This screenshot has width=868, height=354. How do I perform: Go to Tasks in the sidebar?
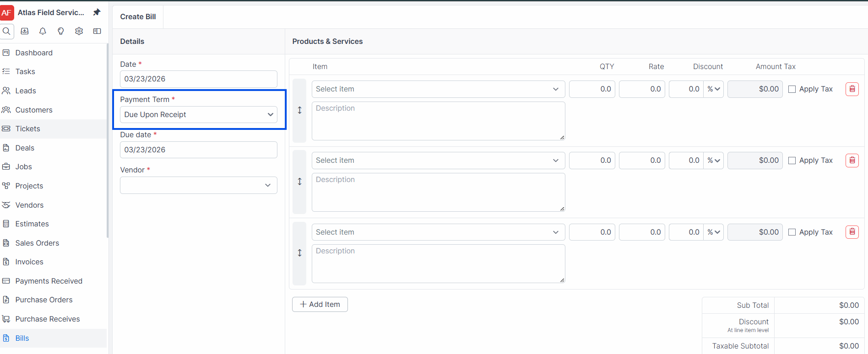(x=53, y=71)
